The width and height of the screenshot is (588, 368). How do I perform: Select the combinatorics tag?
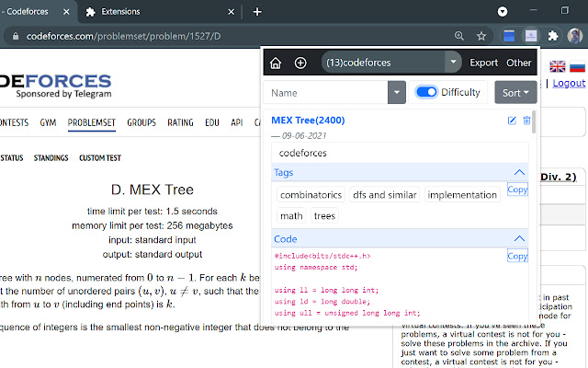311,195
